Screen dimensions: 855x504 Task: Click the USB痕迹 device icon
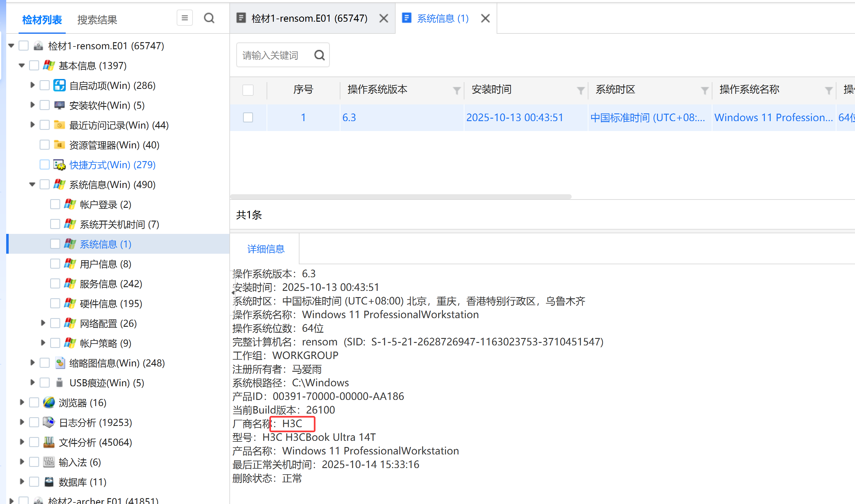click(x=60, y=383)
